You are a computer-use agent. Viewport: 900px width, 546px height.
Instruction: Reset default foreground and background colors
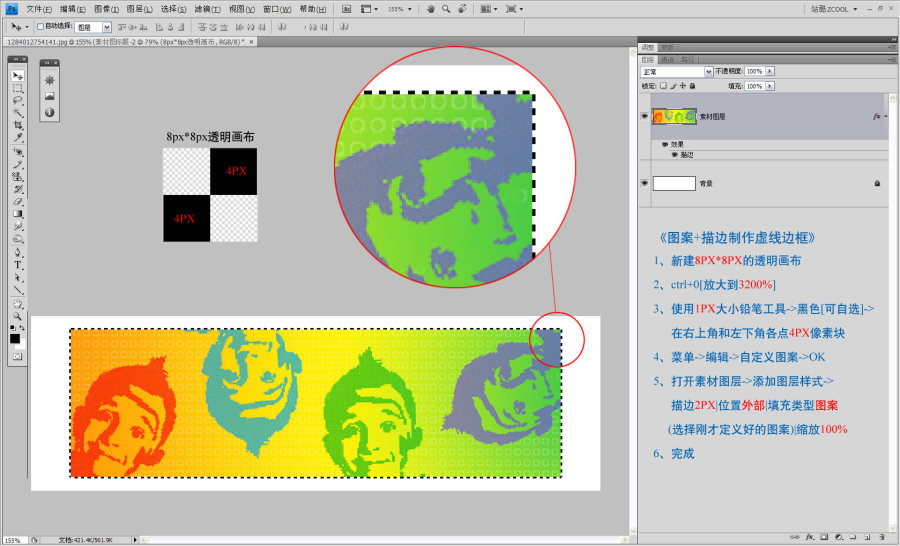pos(13,328)
